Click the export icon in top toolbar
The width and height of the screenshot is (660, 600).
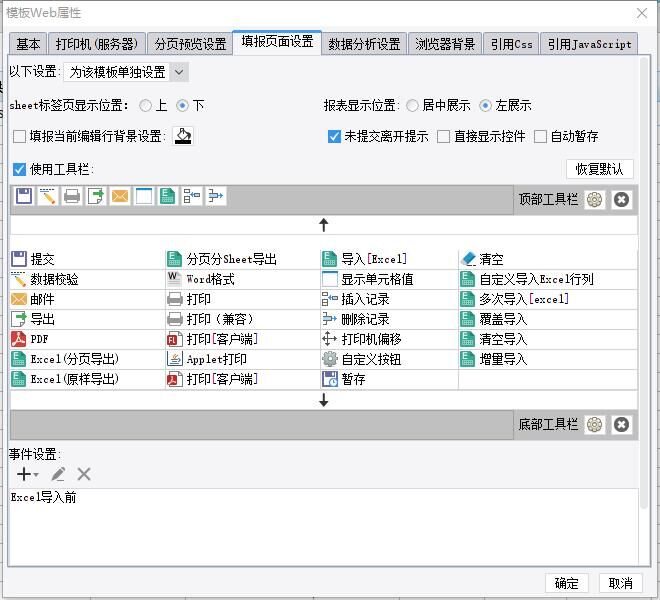point(96,196)
